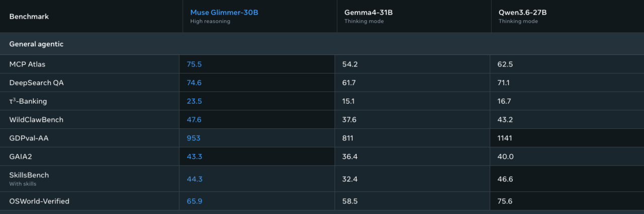Click the highlighted 1141 GDPval-AA score
The width and height of the screenshot is (644, 214).
[x=506, y=138]
